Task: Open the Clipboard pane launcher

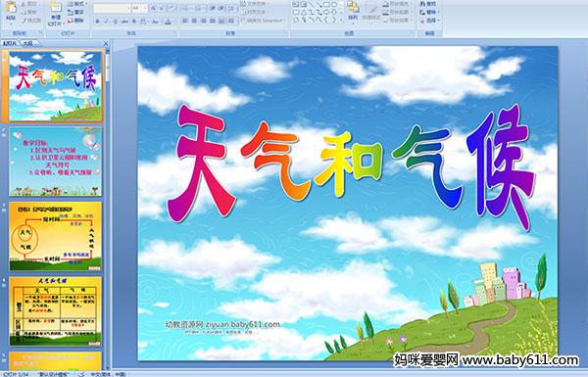Action: pos(40,32)
